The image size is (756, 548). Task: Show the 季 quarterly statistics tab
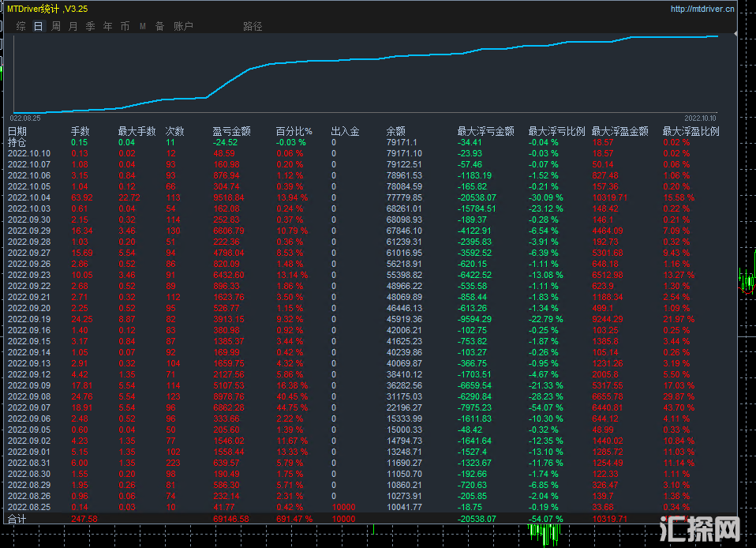coord(90,26)
